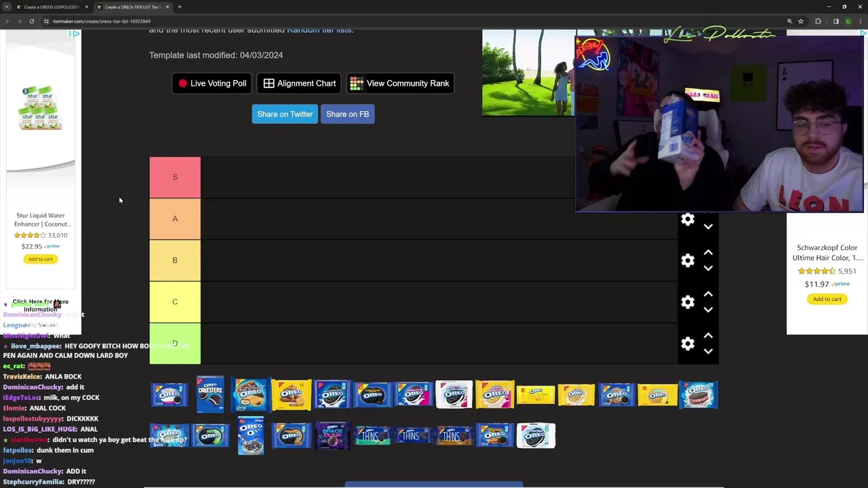Go forward in browser history

tap(20, 21)
